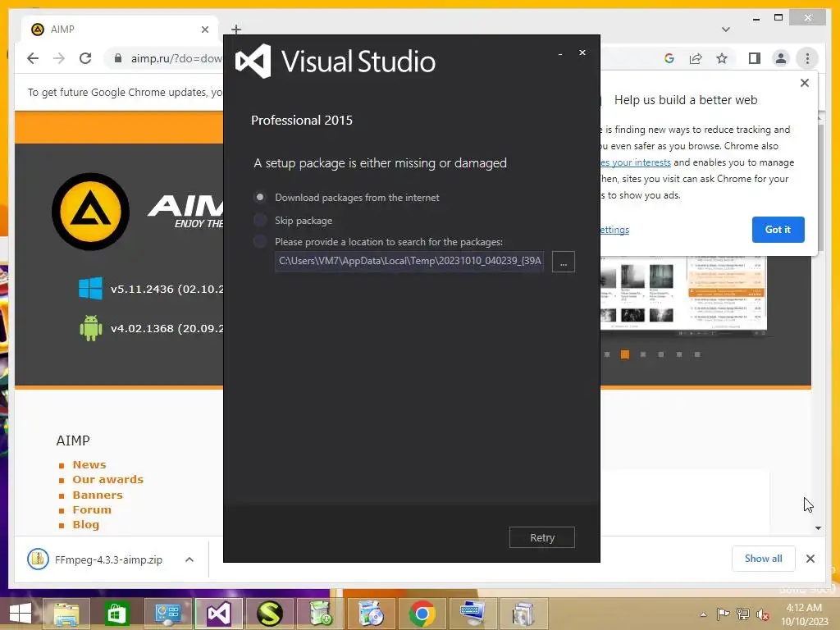Image resolution: width=840 pixels, height=630 pixels.
Task: Open the taskbar clock showing 4:12 AM
Action: (x=804, y=614)
